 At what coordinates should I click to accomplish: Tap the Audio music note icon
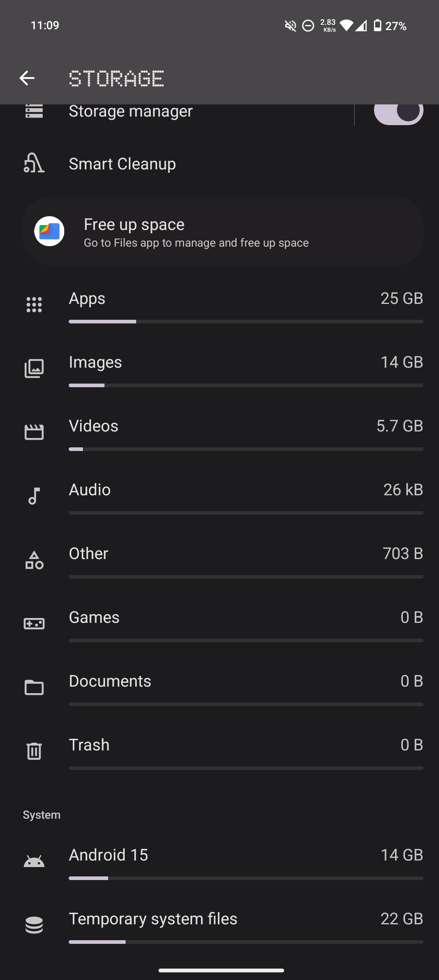34,496
